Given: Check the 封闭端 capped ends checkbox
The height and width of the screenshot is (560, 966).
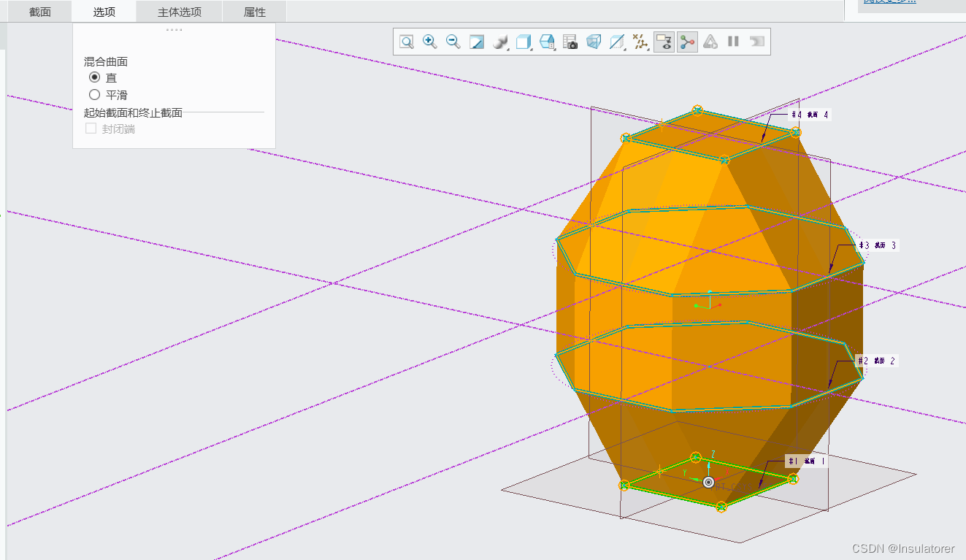Looking at the screenshot, I should point(91,129).
